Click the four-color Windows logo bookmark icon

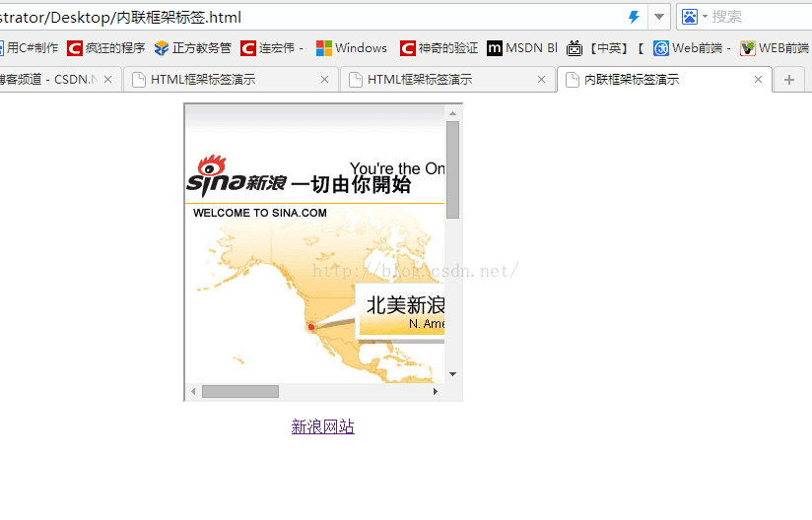[x=324, y=48]
